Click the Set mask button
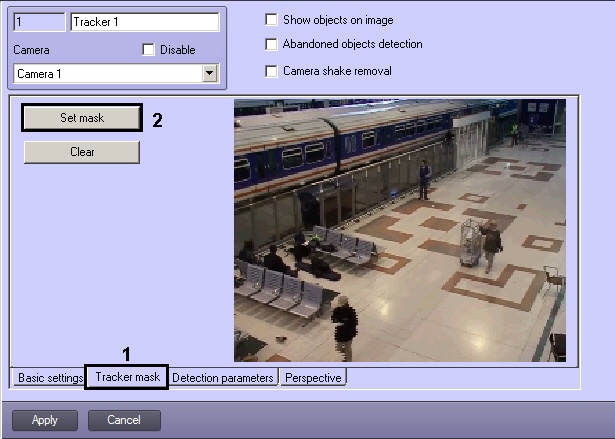The height and width of the screenshot is (439, 615). point(82,118)
